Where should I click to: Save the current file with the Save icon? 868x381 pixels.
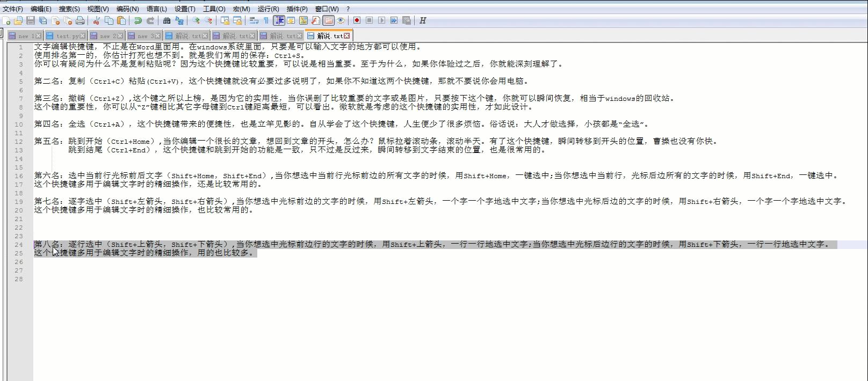point(31,20)
